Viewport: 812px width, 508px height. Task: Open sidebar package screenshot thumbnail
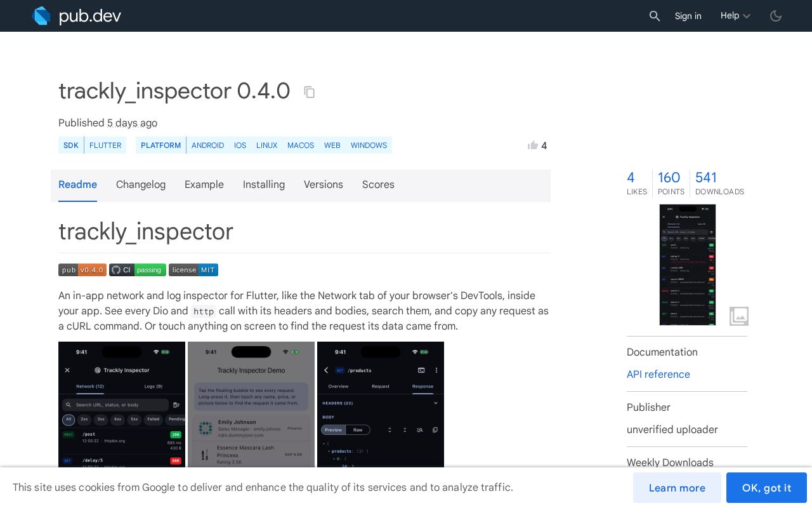pyautogui.click(x=688, y=265)
